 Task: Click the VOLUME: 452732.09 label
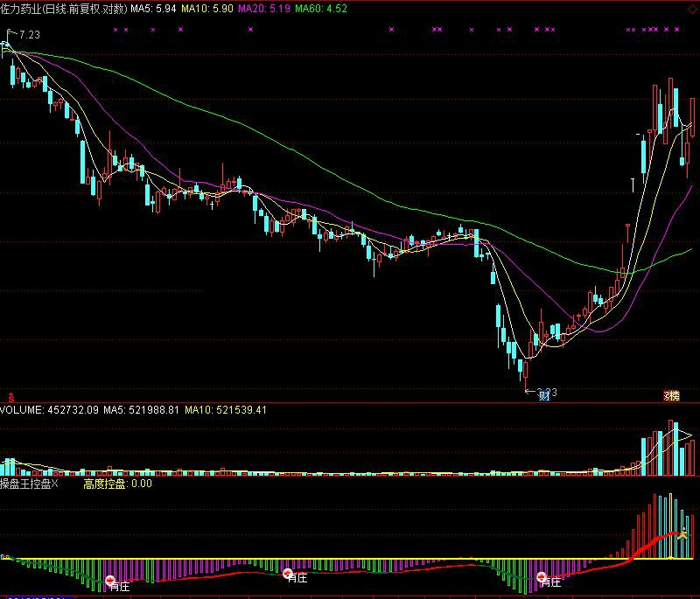pos(49,410)
